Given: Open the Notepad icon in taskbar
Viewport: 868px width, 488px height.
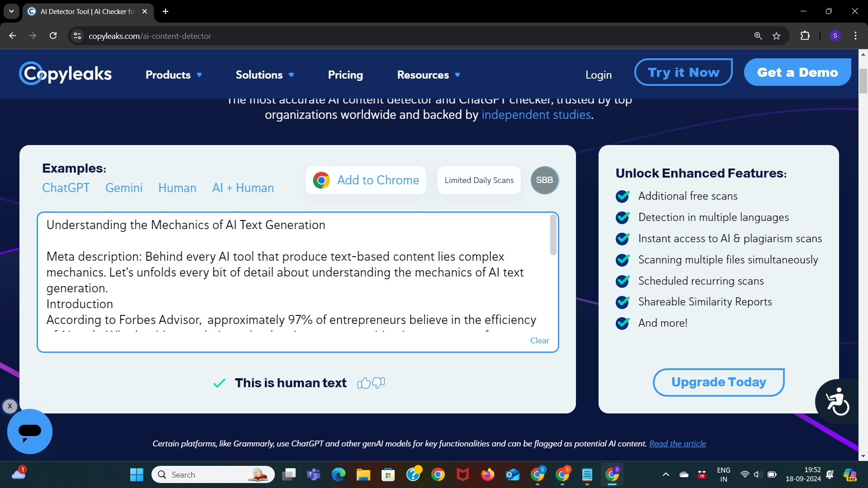Looking at the screenshot, I should click(587, 474).
